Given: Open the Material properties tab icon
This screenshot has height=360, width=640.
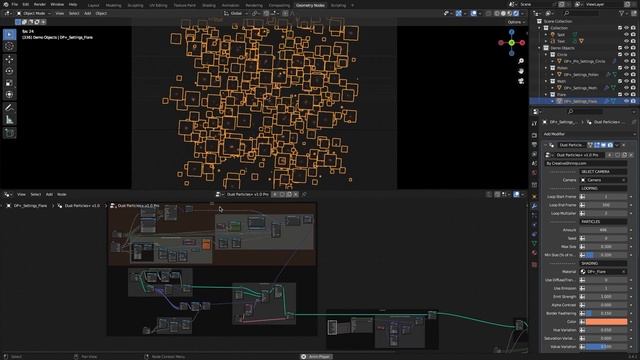Looking at the screenshot, I should click(534, 253).
